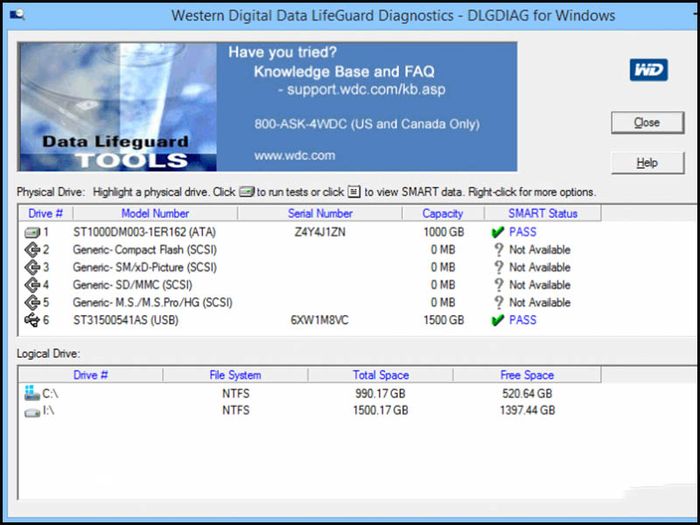Select Generic- Compact Flash (SCSI) row
This screenshot has width=700, height=525.
click(x=145, y=250)
